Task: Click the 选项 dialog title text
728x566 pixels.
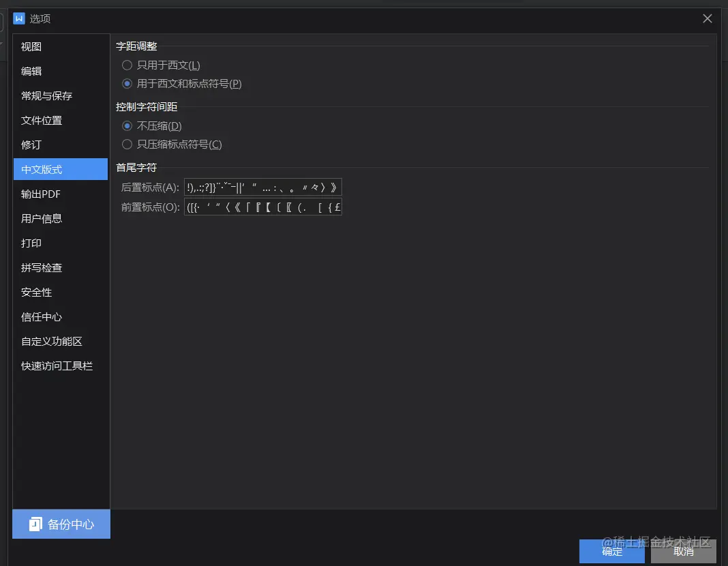Action: pos(40,18)
